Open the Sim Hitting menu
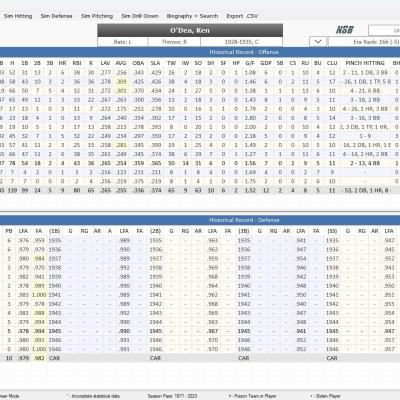Image resolution: width=400 pixels, height=400 pixels. 18,16
